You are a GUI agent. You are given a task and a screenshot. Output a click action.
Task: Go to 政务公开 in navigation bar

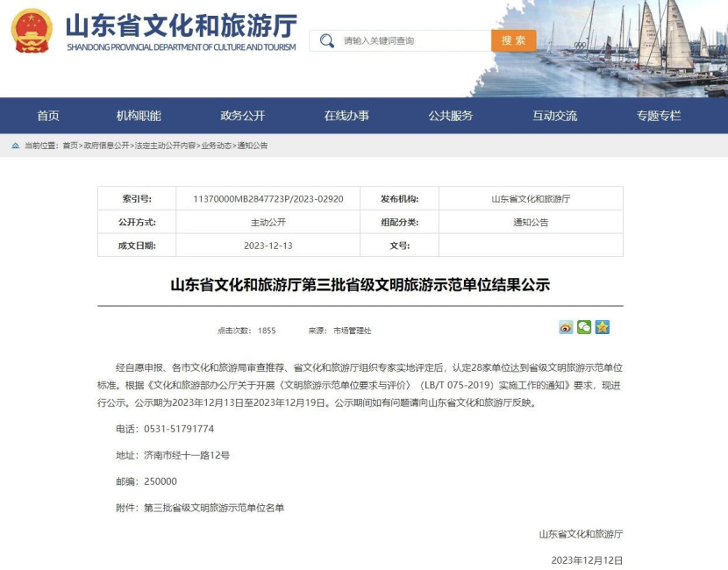coord(242,116)
